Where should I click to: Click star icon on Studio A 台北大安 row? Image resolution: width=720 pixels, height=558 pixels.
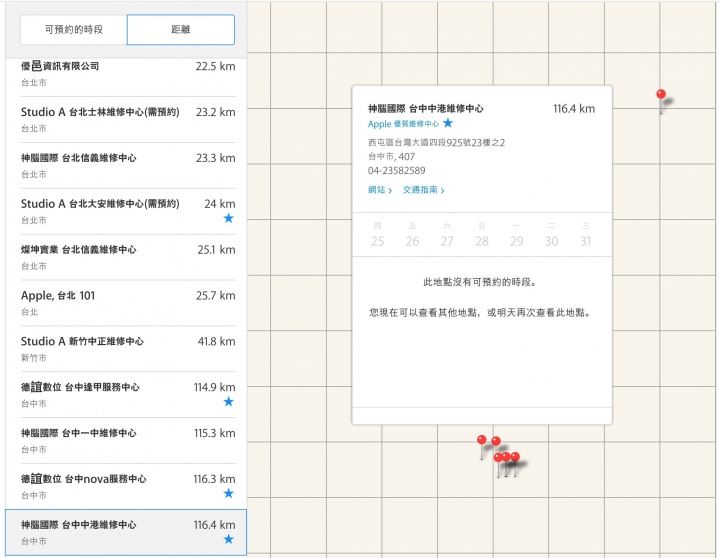pos(228,218)
